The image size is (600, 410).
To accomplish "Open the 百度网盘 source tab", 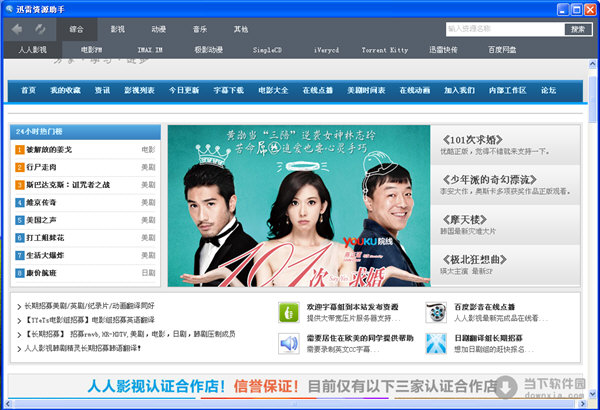I will coord(502,50).
